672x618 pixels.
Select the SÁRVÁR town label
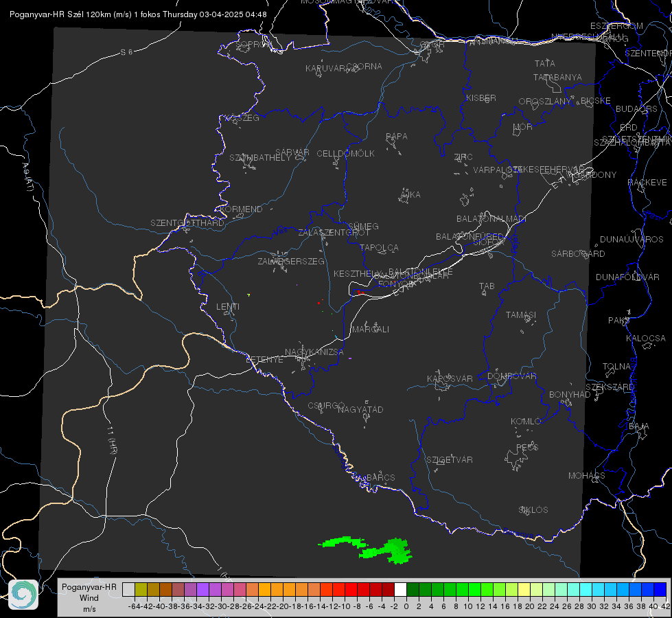(x=292, y=152)
